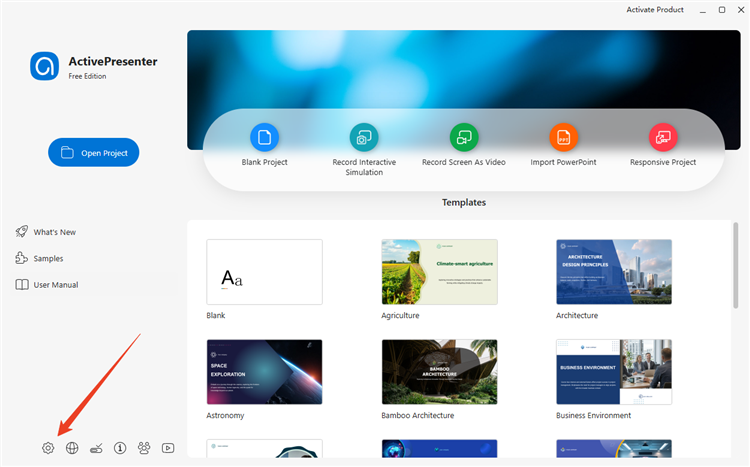Select the Agriculture template

point(440,272)
